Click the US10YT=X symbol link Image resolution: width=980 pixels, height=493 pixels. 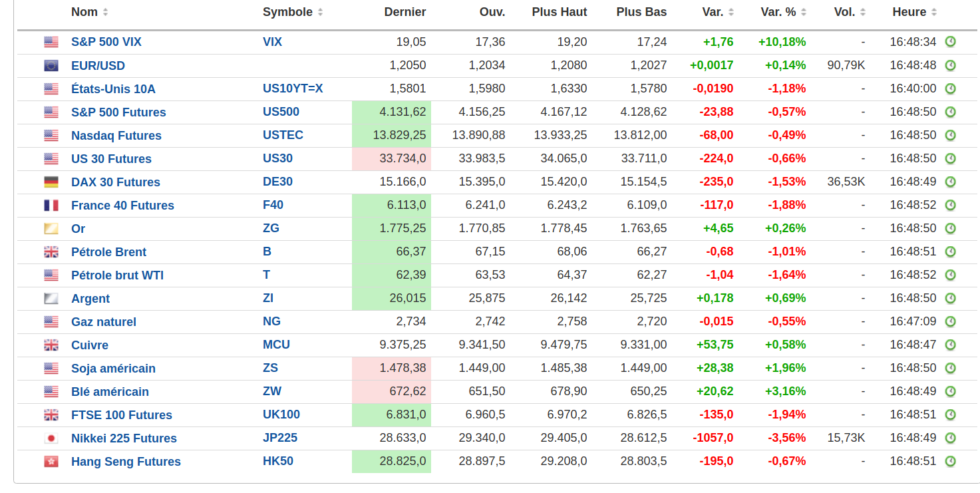click(x=293, y=88)
